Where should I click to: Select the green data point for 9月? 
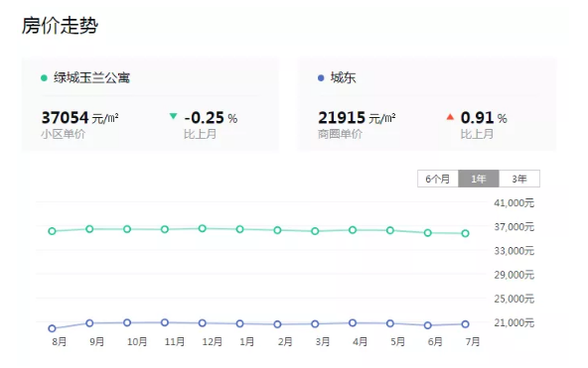(x=89, y=229)
